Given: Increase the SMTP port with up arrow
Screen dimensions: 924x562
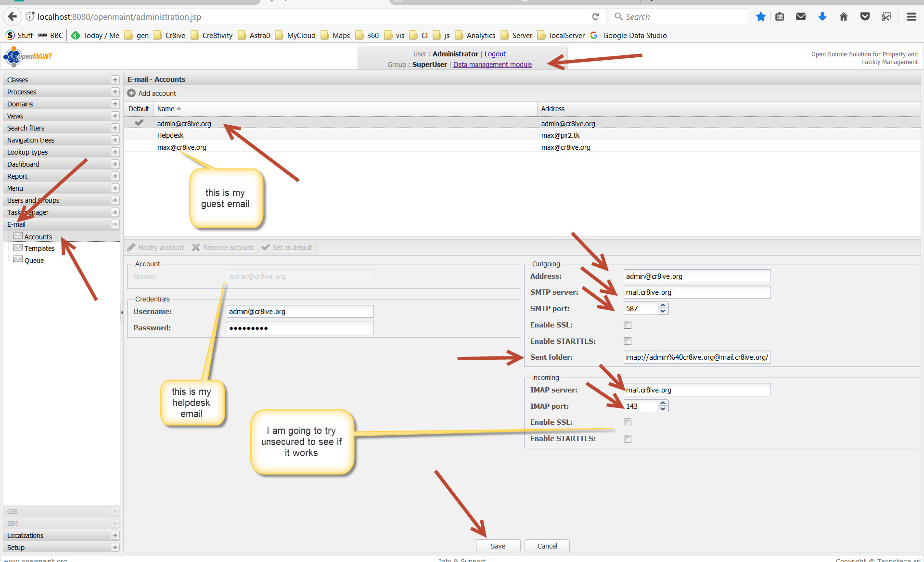Looking at the screenshot, I should pos(663,305).
